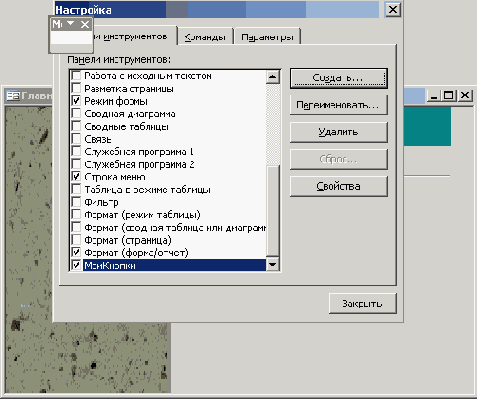This screenshot has width=477, height=399.
Task: Select Формат (страница) list entry text
Action: coord(128,240)
